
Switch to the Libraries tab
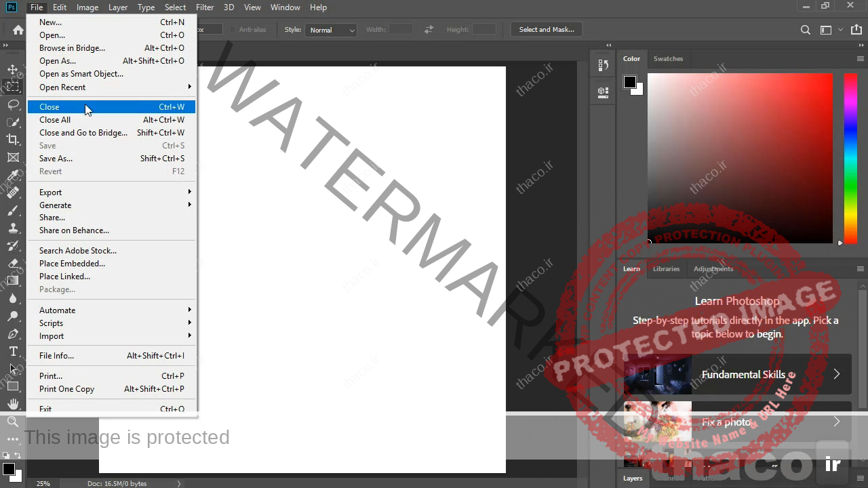[x=666, y=269]
